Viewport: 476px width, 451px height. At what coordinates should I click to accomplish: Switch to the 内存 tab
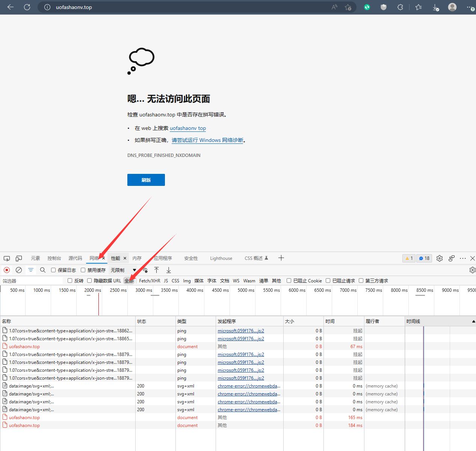[137, 258]
